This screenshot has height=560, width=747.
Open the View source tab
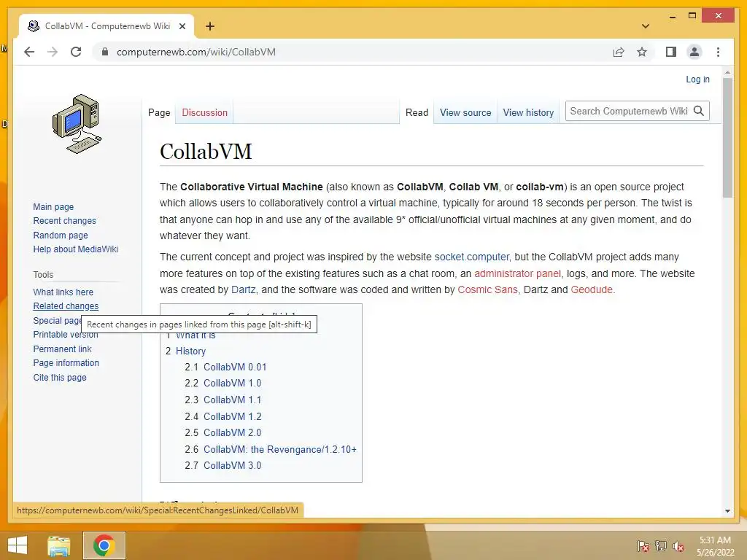click(x=465, y=112)
